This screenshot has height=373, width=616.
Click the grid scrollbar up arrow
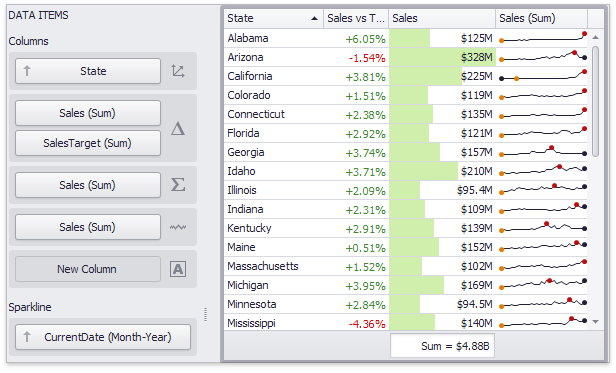(x=596, y=37)
